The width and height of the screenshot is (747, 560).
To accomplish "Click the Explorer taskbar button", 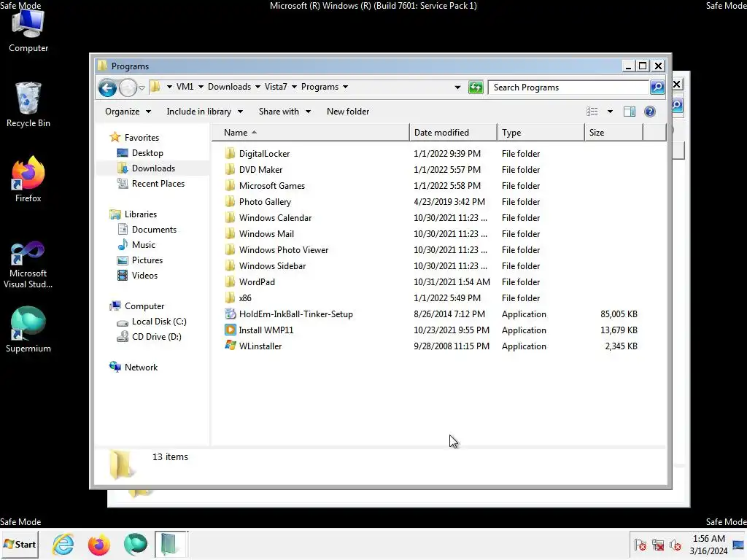I will click(171, 544).
